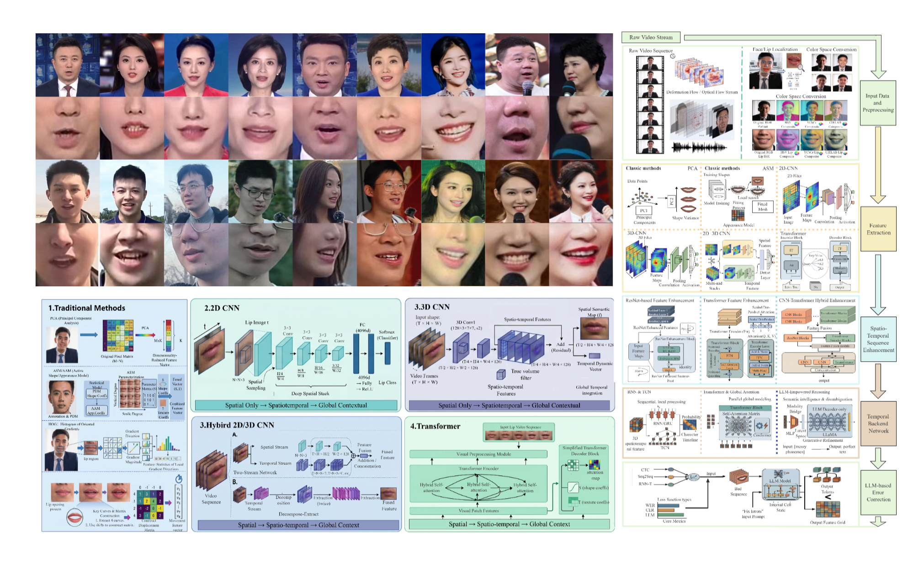
Task: Click the Global Context bar in Transformer panel
Action: tap(509, 524)
